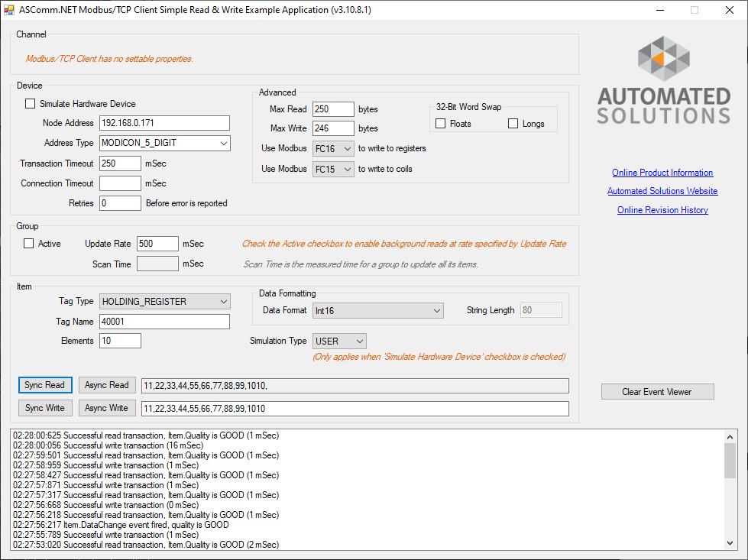Click the ASComm.NET application icon in the title bar
This screenshot has height=560, width=748.
click(10, 10)
